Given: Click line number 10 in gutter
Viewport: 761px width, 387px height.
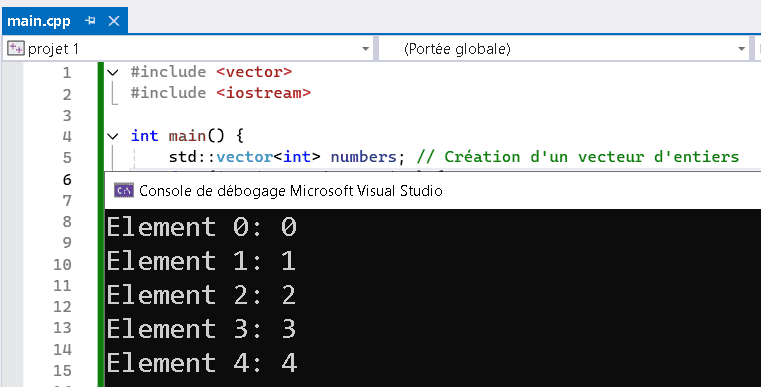Looking at the screenshot, I should [62, 265].
